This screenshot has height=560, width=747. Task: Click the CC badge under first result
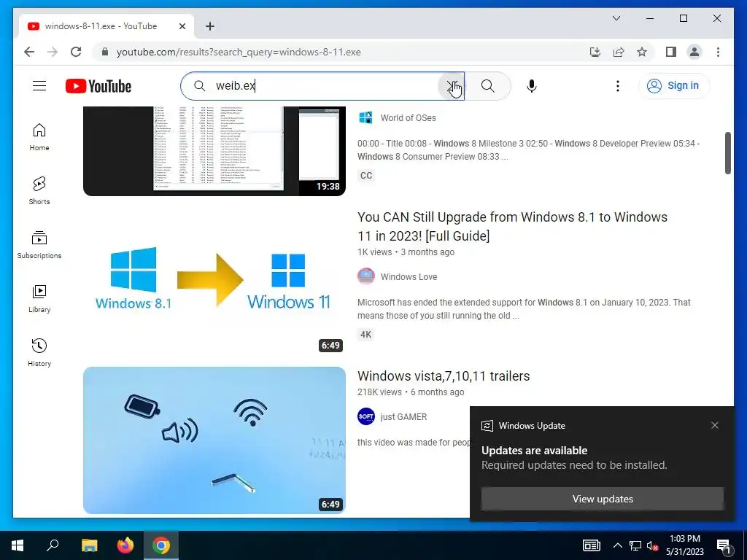pos(366,175)
